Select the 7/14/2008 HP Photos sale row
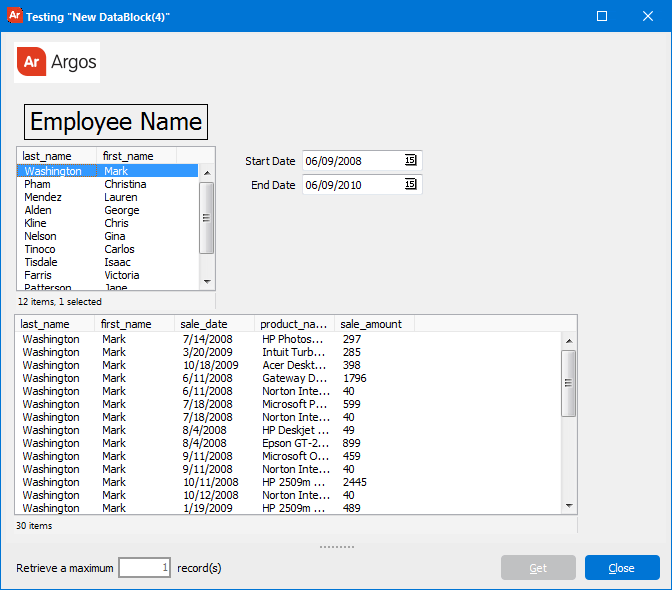 click(288, 339)
